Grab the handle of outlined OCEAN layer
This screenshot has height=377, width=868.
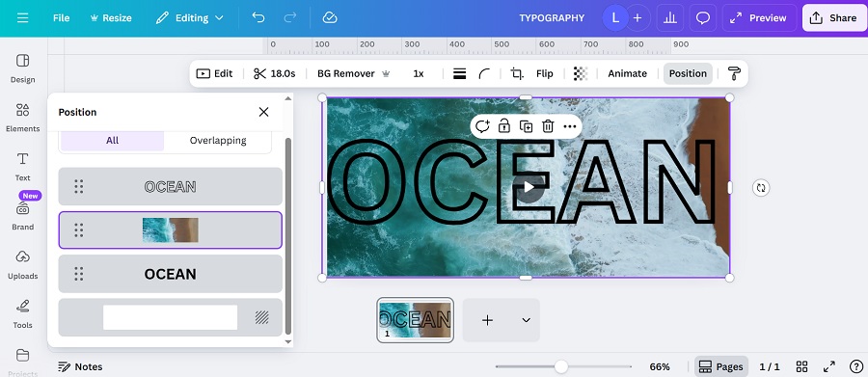point(79,186)
